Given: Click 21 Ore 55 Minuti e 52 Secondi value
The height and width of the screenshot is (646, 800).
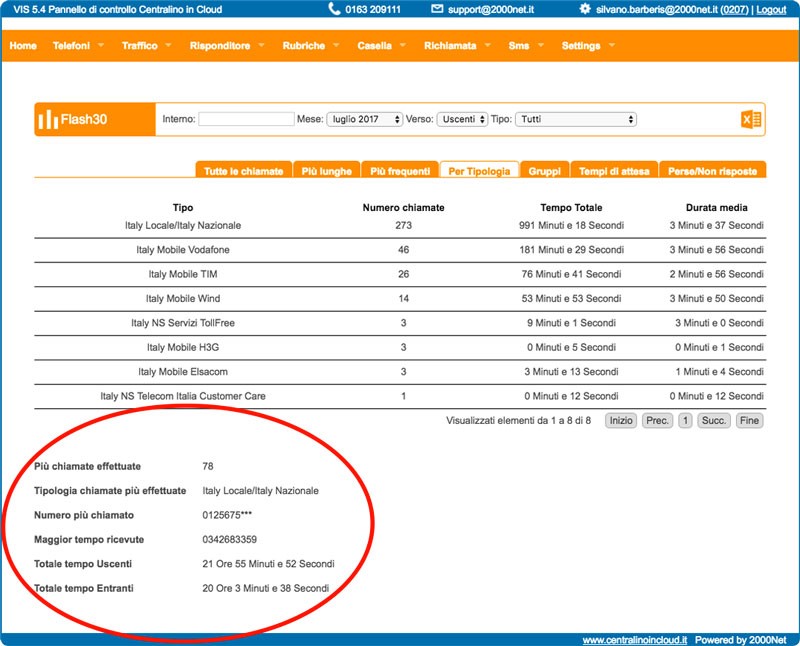Looking at the screenshot, I should pyautogui.click(x=268, y=564).
